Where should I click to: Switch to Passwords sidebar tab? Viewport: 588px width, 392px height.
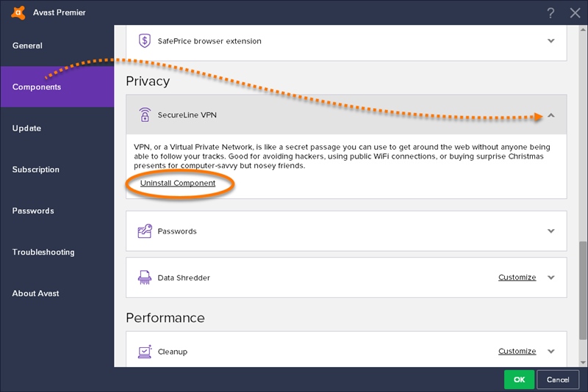pyautogui.click(x=57, y=211)
